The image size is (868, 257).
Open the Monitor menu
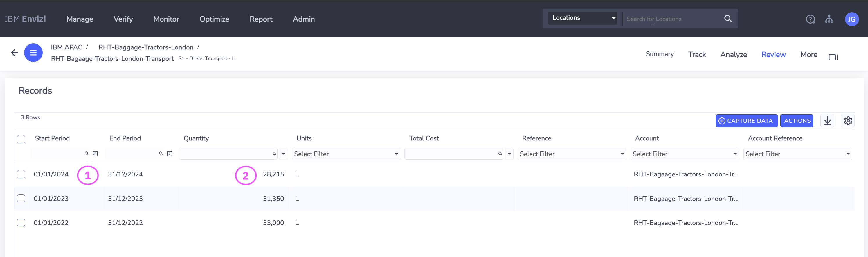(166, 19)
